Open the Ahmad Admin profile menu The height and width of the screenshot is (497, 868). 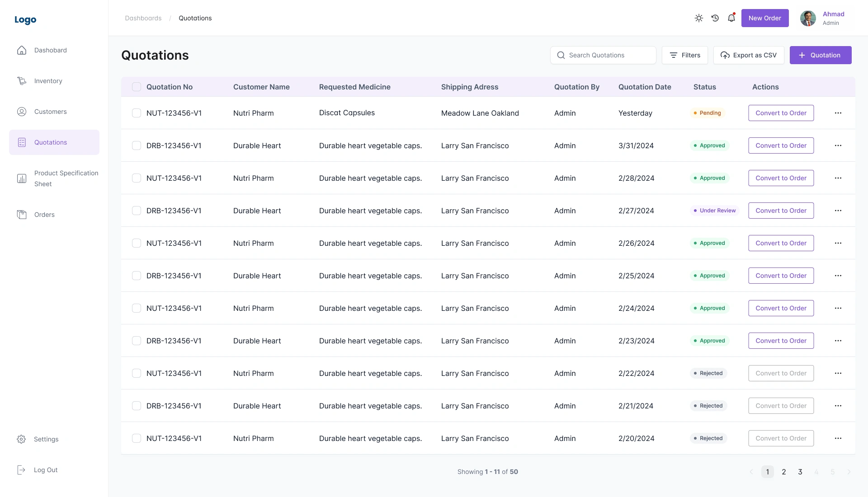[x=823, y=18]
